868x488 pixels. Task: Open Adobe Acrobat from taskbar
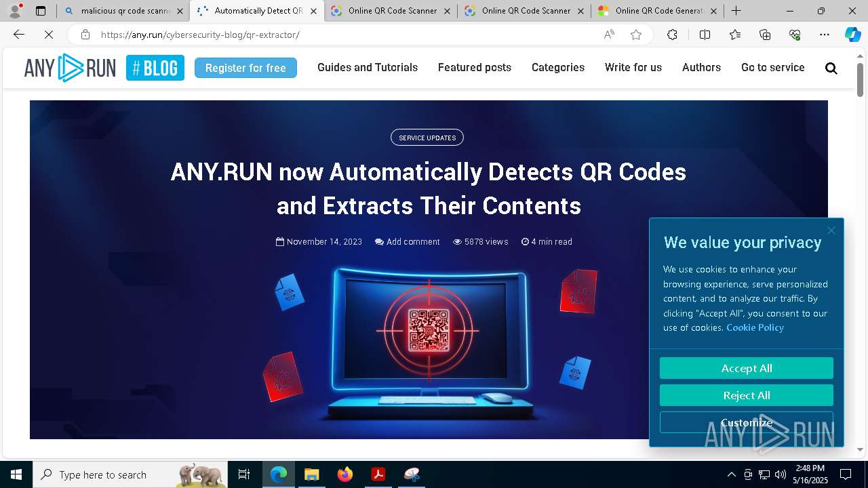coord(378,474)
